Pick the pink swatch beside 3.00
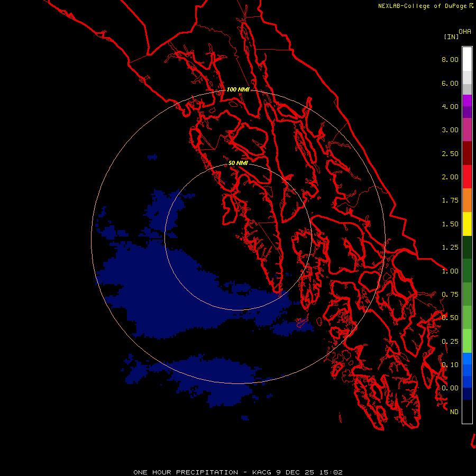 (x=467, y=130)
